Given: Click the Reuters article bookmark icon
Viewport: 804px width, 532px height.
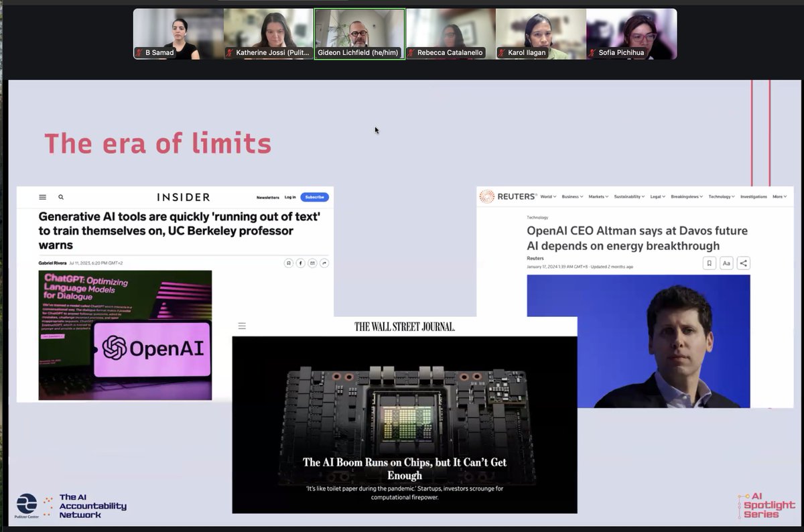Looking at the screenshot, I should pyautogui.click(x=710, y=263).
